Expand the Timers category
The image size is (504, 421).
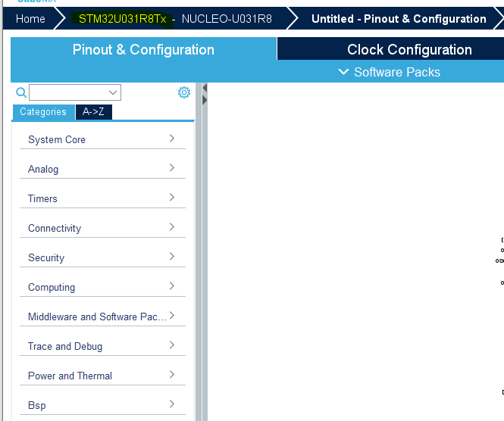pos(102,199)
